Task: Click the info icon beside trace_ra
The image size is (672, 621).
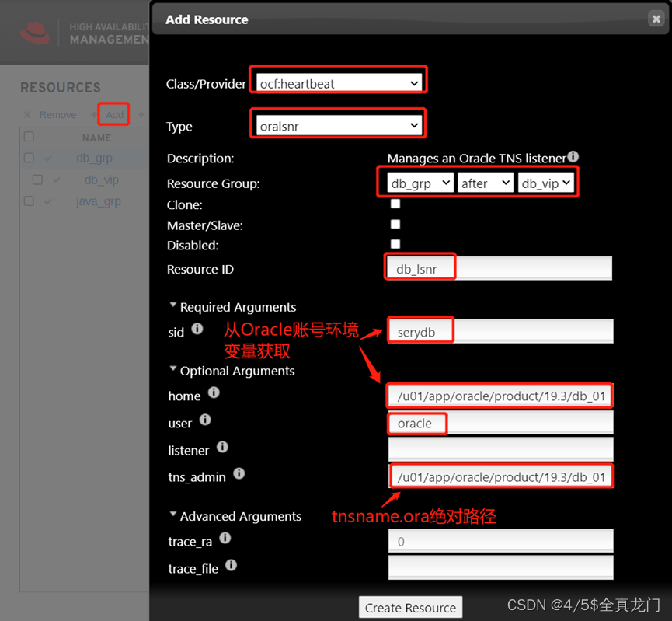Action: 225,537
